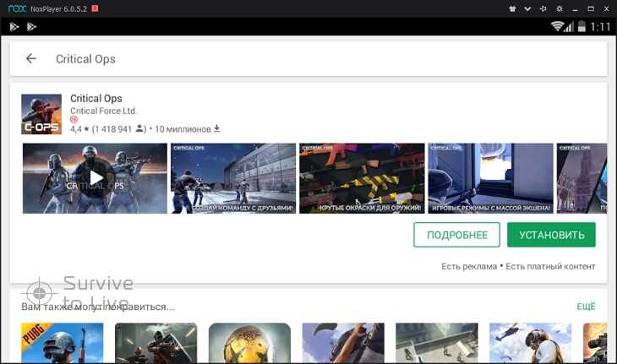The height and width of the screenshot is (364, 617).
Task: Click the red notification badge beside NoxPlayer version
Action: coord(94,8)
